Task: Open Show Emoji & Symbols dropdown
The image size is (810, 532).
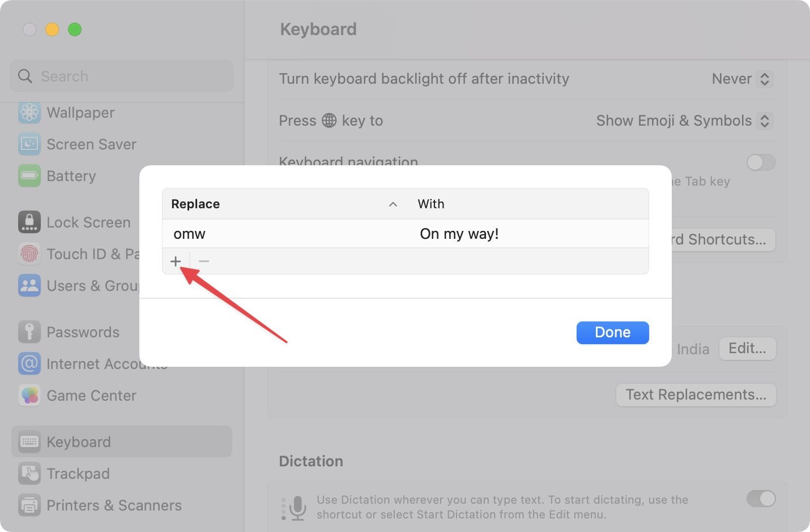Action: tap(684, 121)
